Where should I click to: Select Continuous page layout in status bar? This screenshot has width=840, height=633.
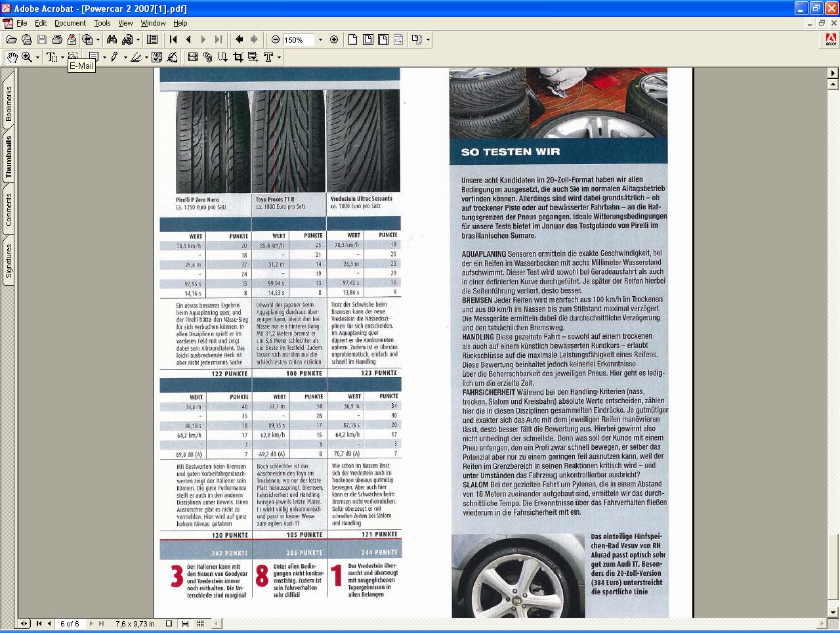(184, 624)
